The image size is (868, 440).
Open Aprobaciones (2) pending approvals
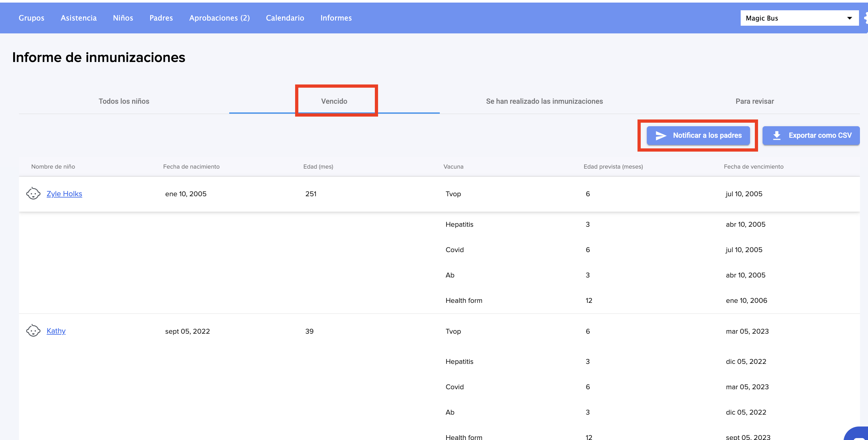coord(219,18)
